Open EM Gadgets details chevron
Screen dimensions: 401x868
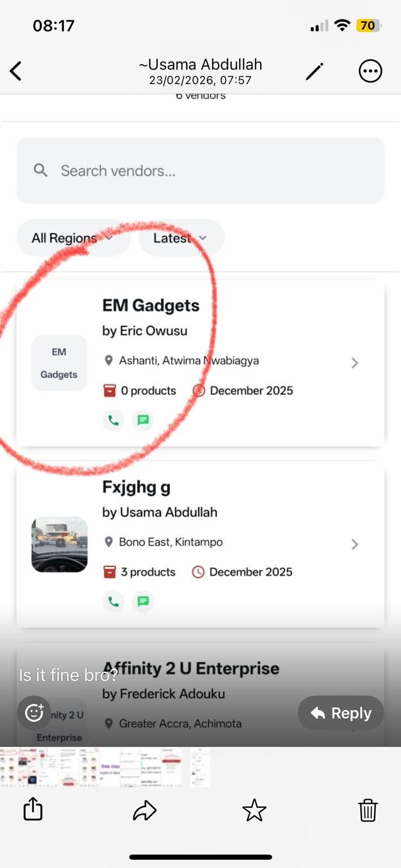point(355,362)
